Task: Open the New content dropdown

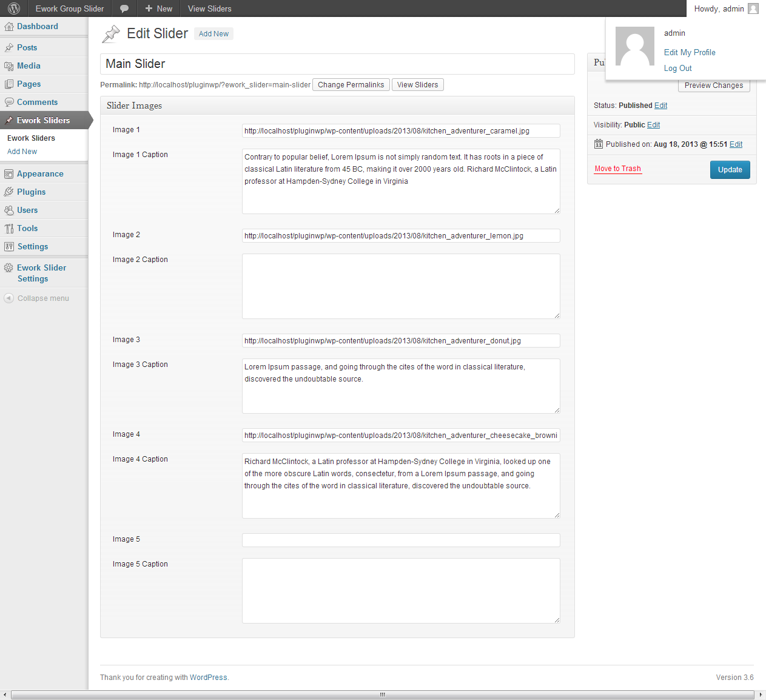Action: [158, 8]
